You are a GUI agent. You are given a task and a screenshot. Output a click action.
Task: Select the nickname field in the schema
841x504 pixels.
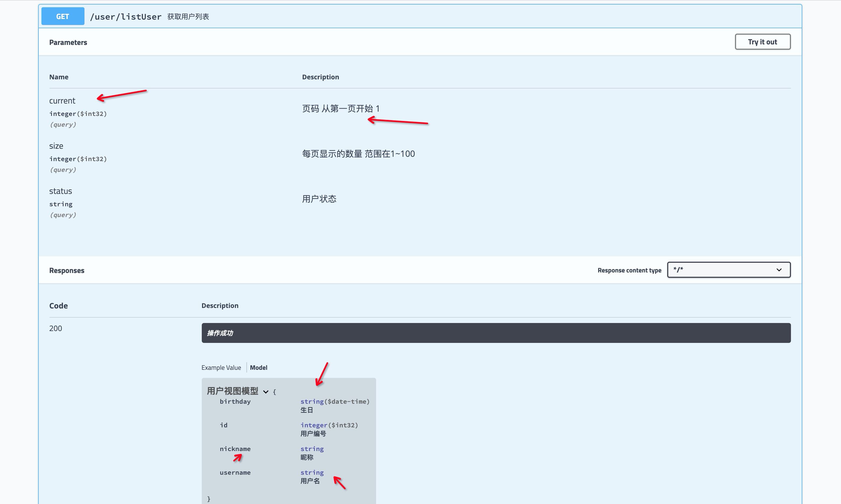(235, 449)
